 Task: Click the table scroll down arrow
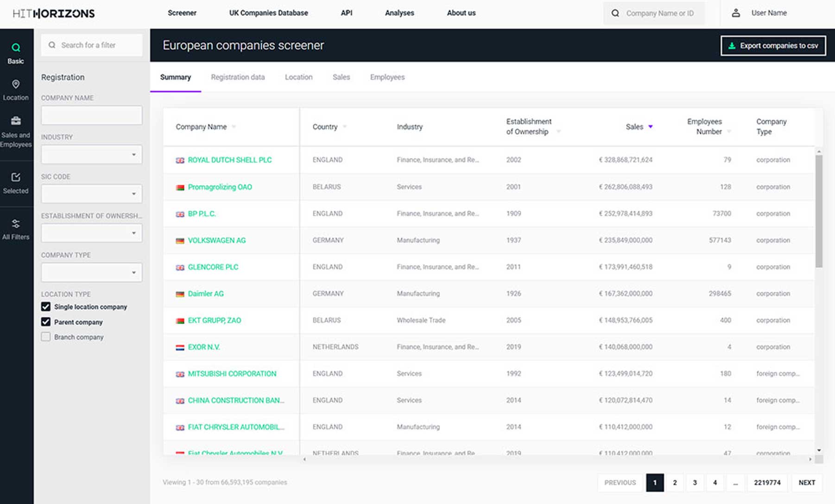[x=819, y=450]
